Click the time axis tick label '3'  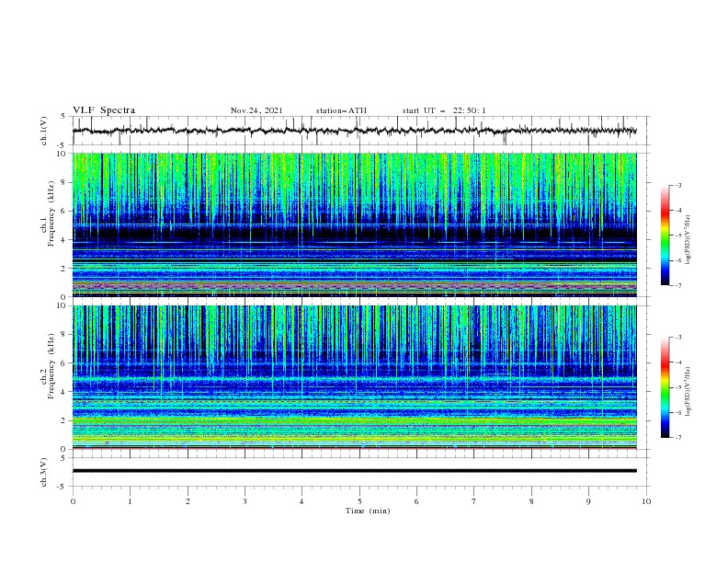tap(245, 501)
